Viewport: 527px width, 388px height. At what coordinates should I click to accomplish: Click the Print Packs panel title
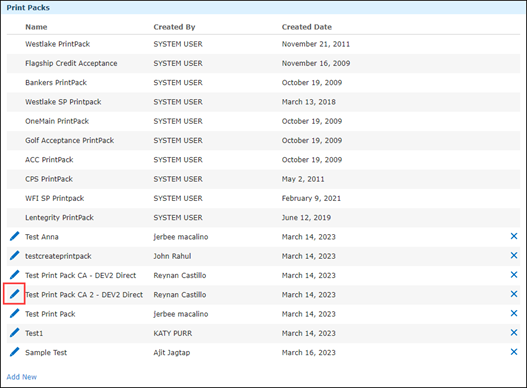pos(28,8)
